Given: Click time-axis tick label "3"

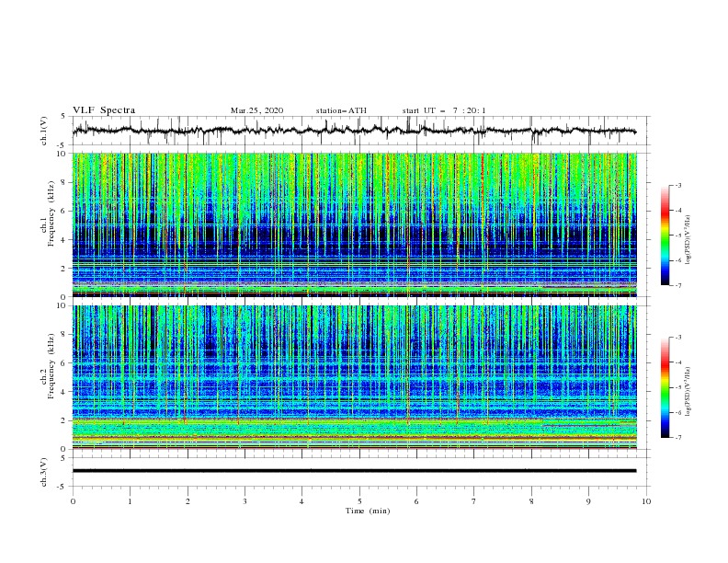Looking at the screenshot, I should tap(245, 501).
